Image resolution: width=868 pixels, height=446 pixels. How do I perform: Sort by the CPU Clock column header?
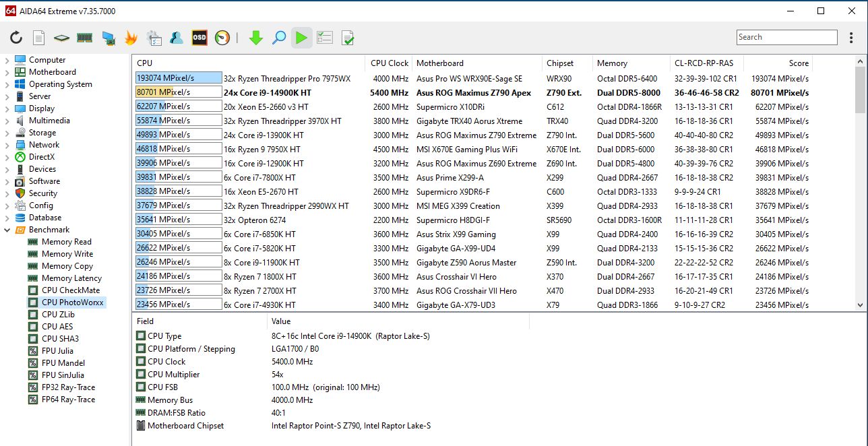point(389,63)
